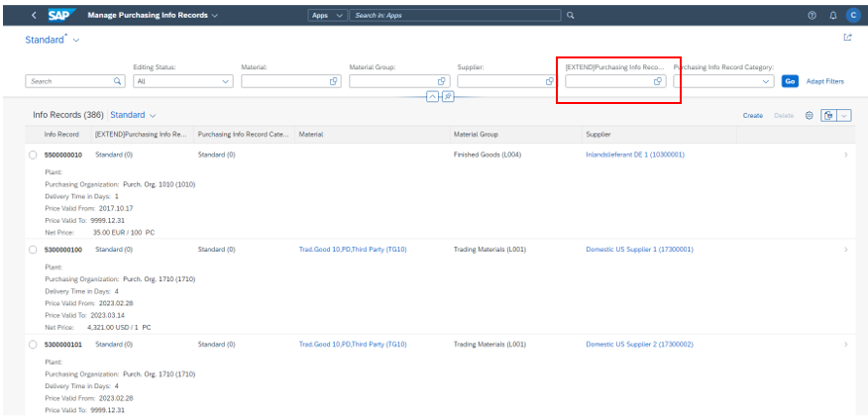Open the Manage Purchasing Info Records title menu
This screenshot has width=868, height=417.
point(153,16)
